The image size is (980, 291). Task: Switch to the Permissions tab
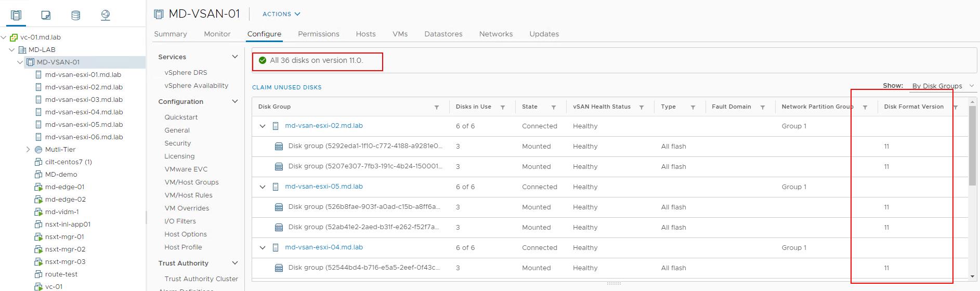tap(319, 34)
